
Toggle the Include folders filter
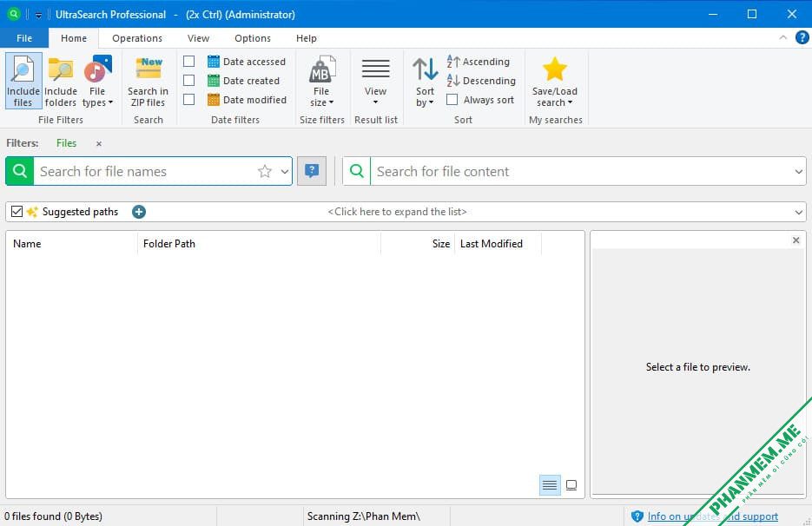[x=61, y=80]
